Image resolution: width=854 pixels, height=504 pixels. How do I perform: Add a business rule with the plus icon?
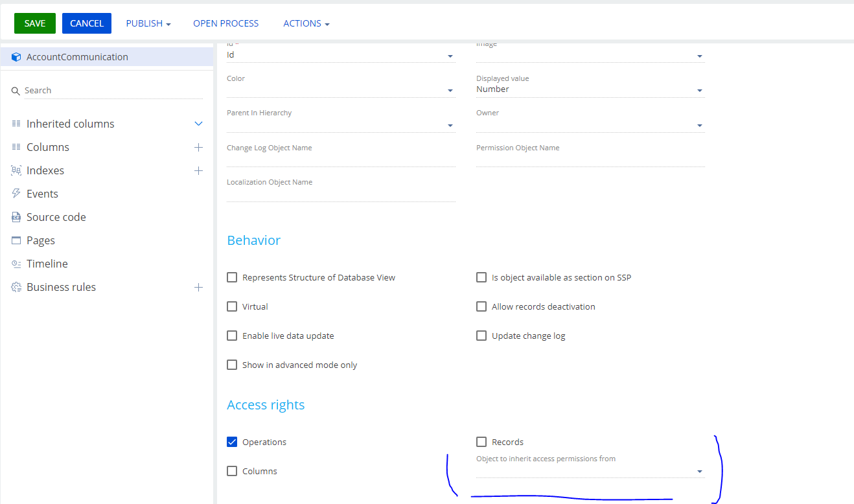pos(198,287)
